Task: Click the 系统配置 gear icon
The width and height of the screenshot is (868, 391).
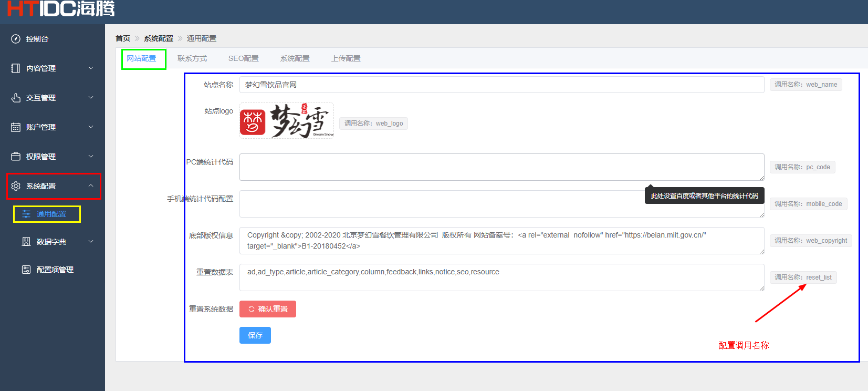Action: tap(16, 186)
